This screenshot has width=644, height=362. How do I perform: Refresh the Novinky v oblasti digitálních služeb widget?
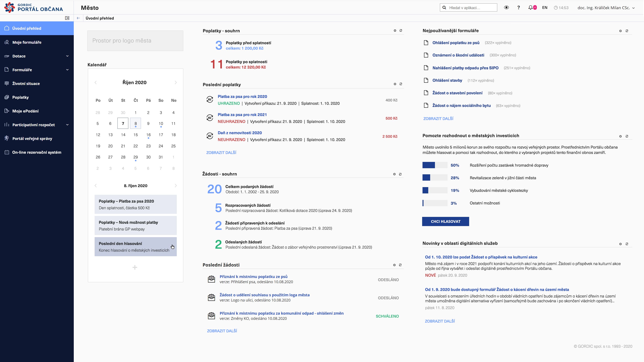(x=627, y=244)
